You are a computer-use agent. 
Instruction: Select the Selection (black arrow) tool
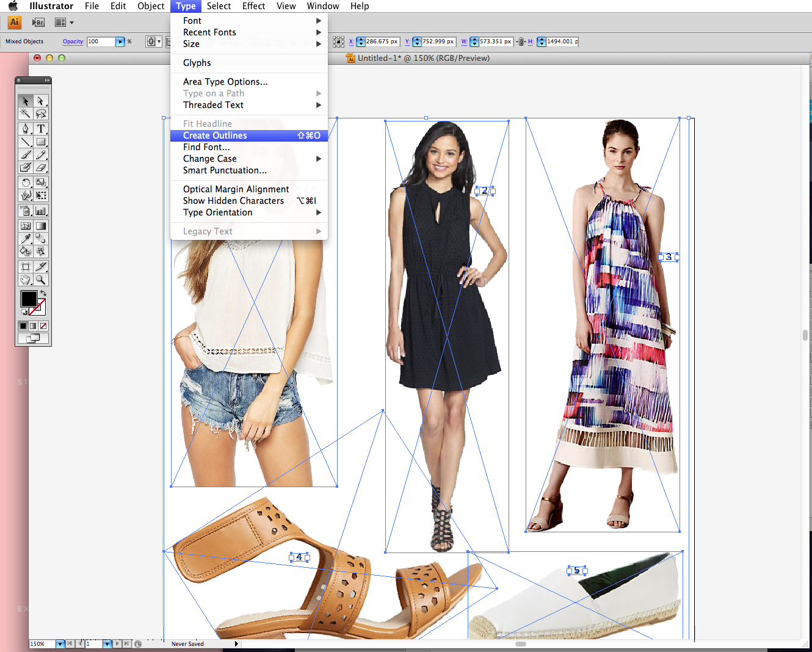pyautogui.click(x=26, y=101)
